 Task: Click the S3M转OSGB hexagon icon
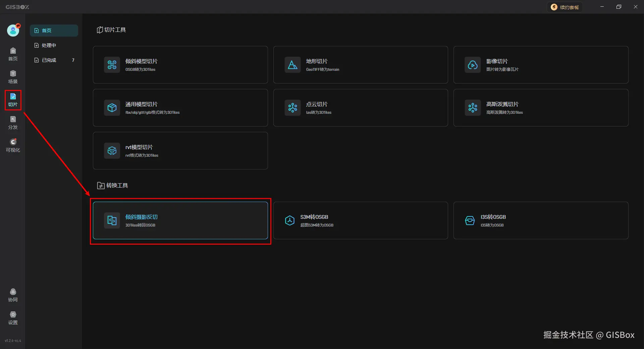click(x=290, y=220)
